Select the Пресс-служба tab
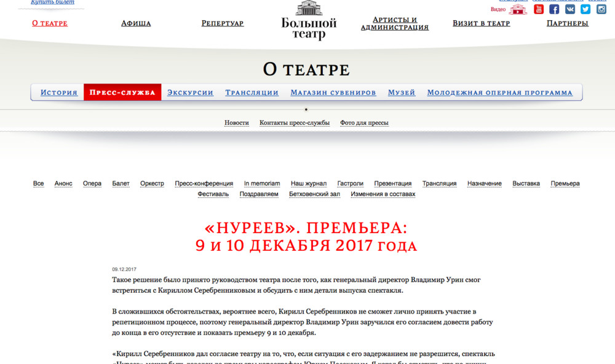The width and height of the screenshot is (615, 364). tap(122, 92)
